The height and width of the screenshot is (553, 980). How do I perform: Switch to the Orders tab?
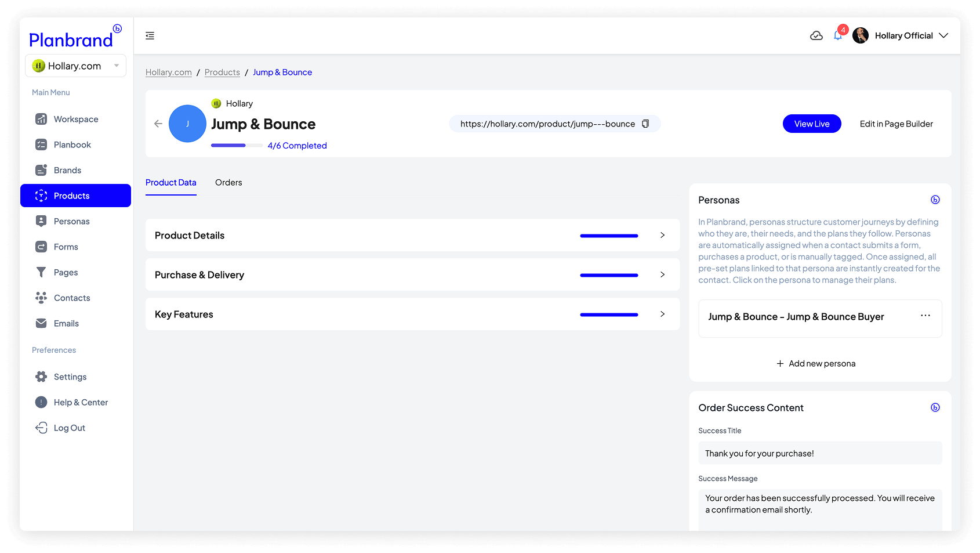[228, 183]
